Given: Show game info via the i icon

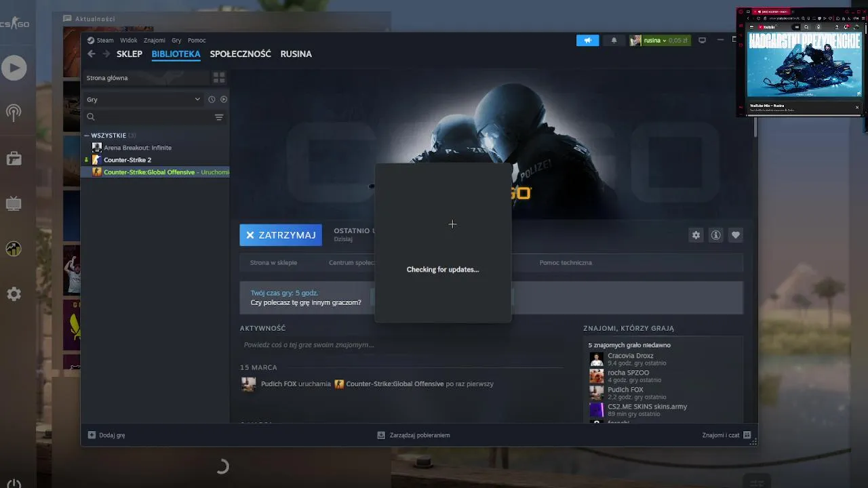Looking at the screenshot, I should point(715,235).
